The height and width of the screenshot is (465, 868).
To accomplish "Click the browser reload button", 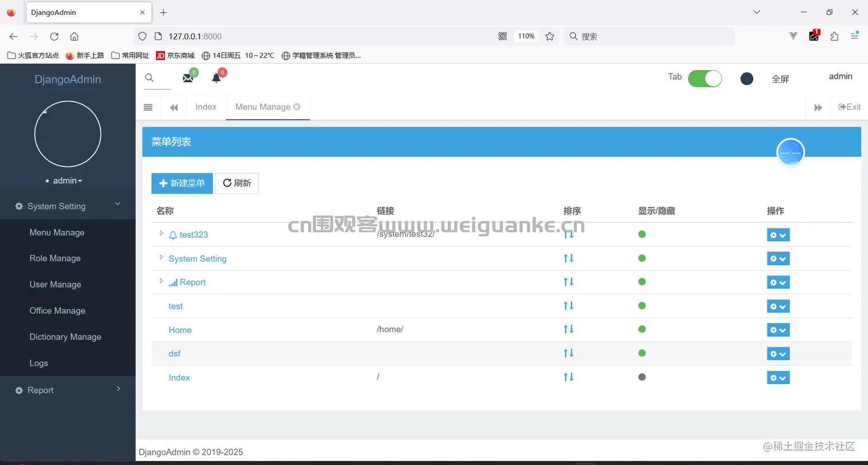I will click(x=54, y=36).
